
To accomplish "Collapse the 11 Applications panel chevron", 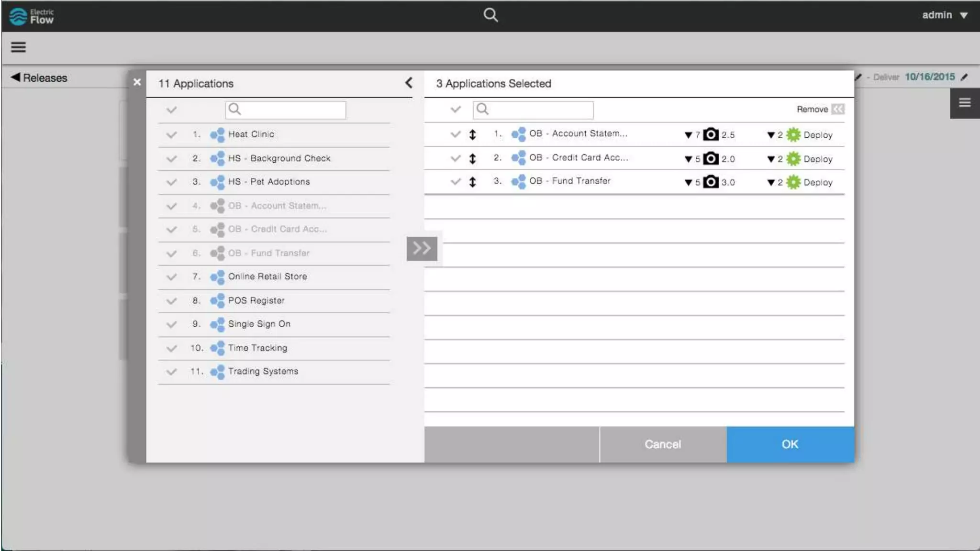I will tap(409, 83).
